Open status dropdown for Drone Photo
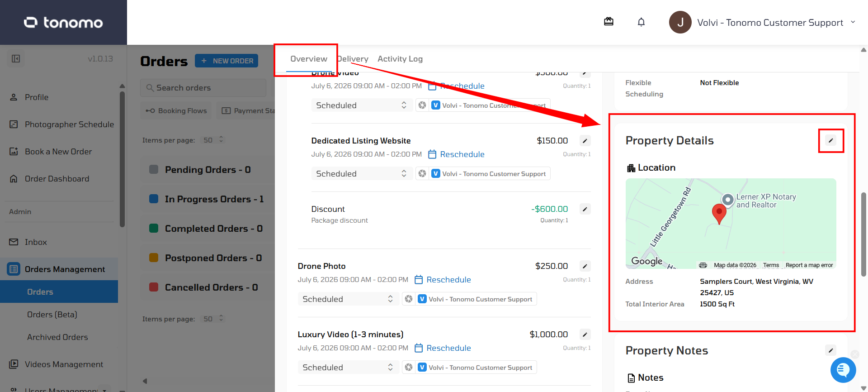This screenshot has width=868, height=392. coord(348,299)
